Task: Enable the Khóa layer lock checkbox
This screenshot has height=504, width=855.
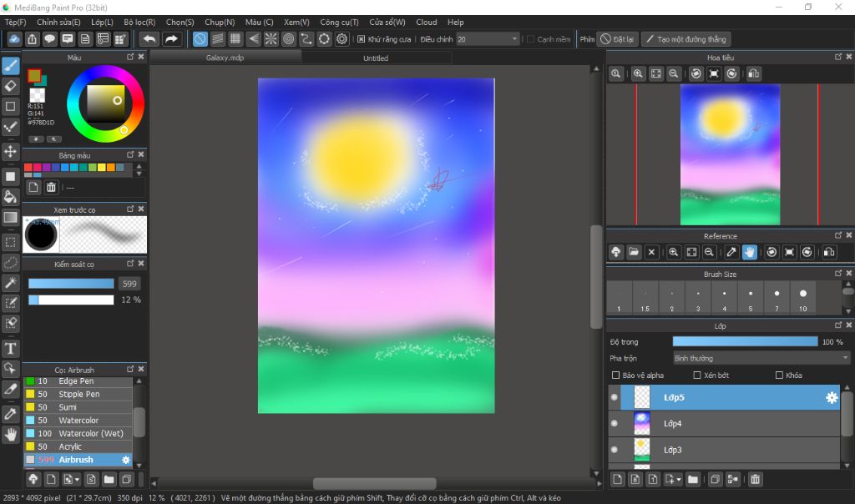Action: click(x=779, y=375)
